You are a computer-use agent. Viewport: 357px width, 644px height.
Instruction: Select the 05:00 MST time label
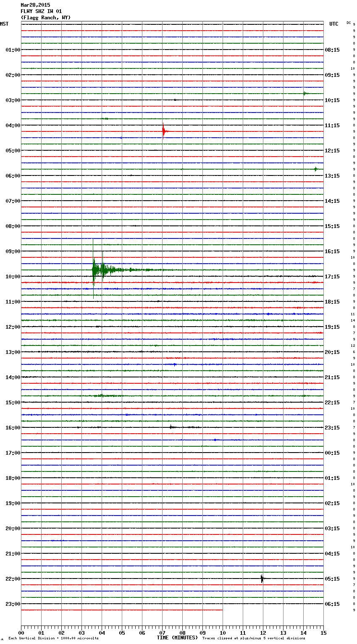click(x=13, y=151)
